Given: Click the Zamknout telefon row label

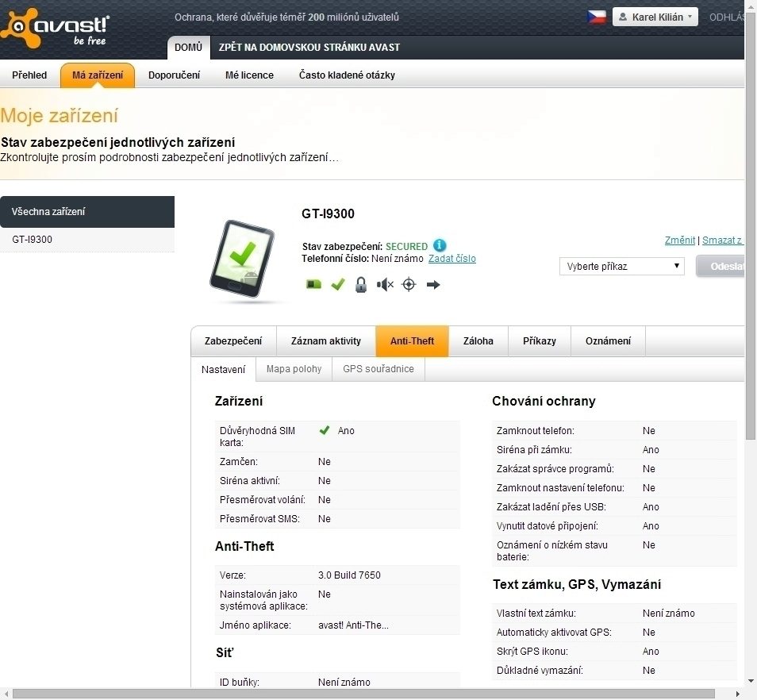Looking at the screenshot, I should pyautogui.click(x=536, y=431).
